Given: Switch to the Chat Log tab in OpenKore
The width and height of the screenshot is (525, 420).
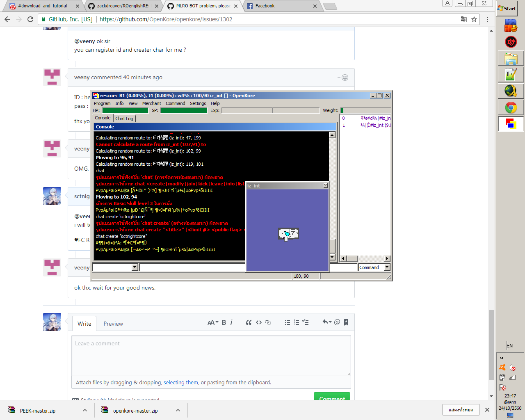Looking at the screenshot, I should tap(124, 118).
